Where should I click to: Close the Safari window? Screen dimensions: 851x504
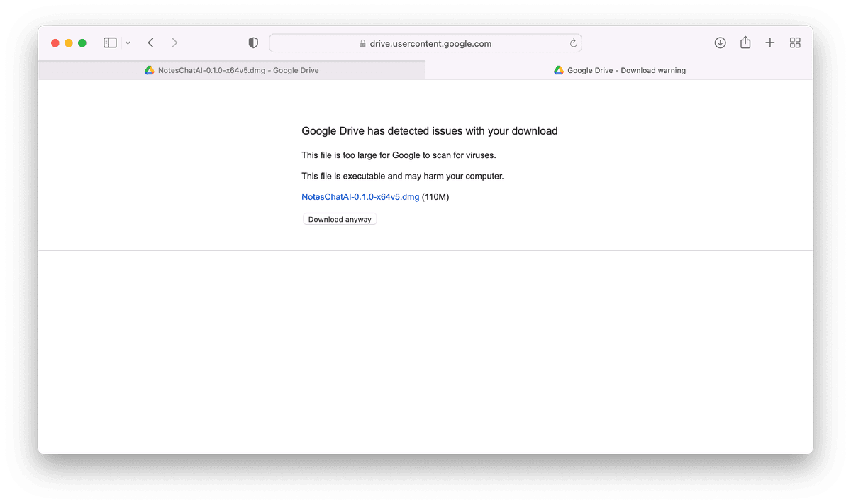tap(55, 43)
